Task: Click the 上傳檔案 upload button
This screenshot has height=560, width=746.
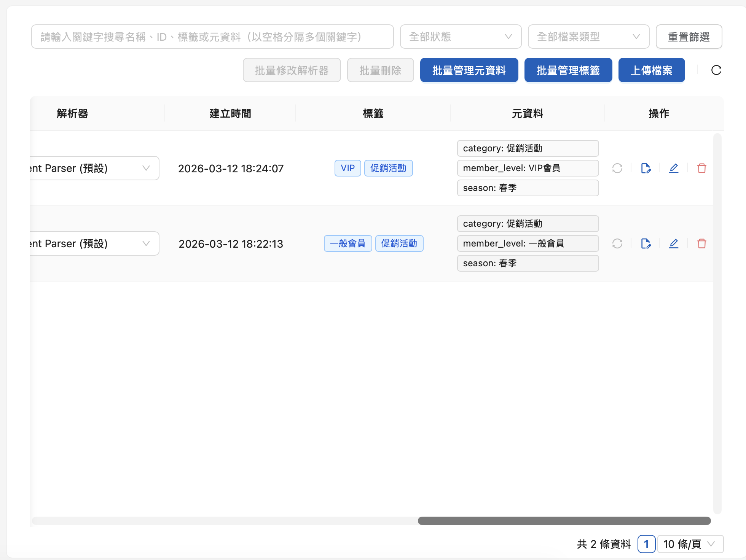Action: 651,70
